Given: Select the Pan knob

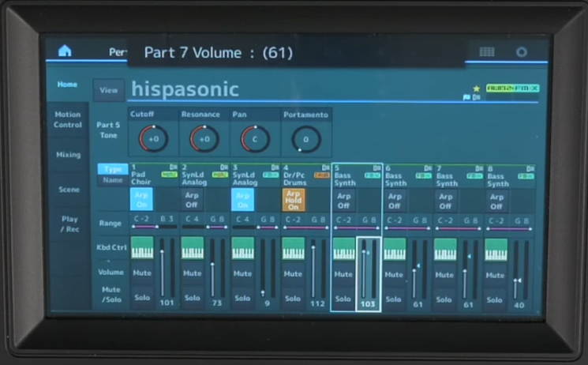Looking at the screenshot, I should coord(254,139).
